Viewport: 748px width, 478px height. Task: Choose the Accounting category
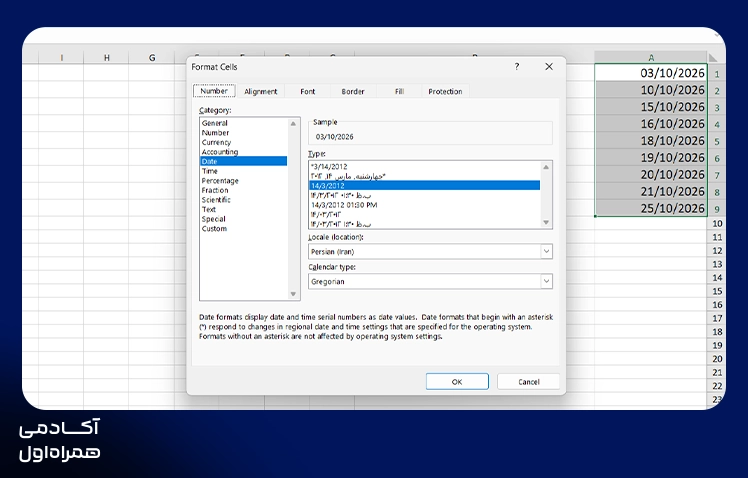tap(243, 152)
